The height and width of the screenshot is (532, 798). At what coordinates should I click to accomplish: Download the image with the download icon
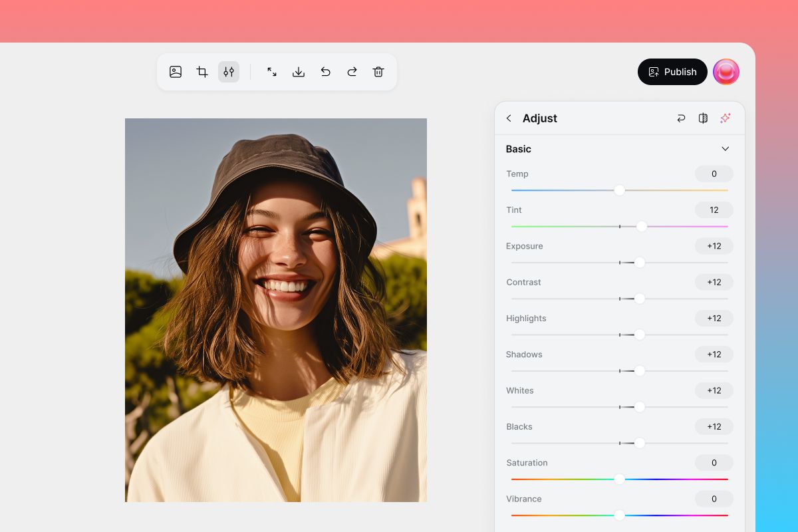299,72
